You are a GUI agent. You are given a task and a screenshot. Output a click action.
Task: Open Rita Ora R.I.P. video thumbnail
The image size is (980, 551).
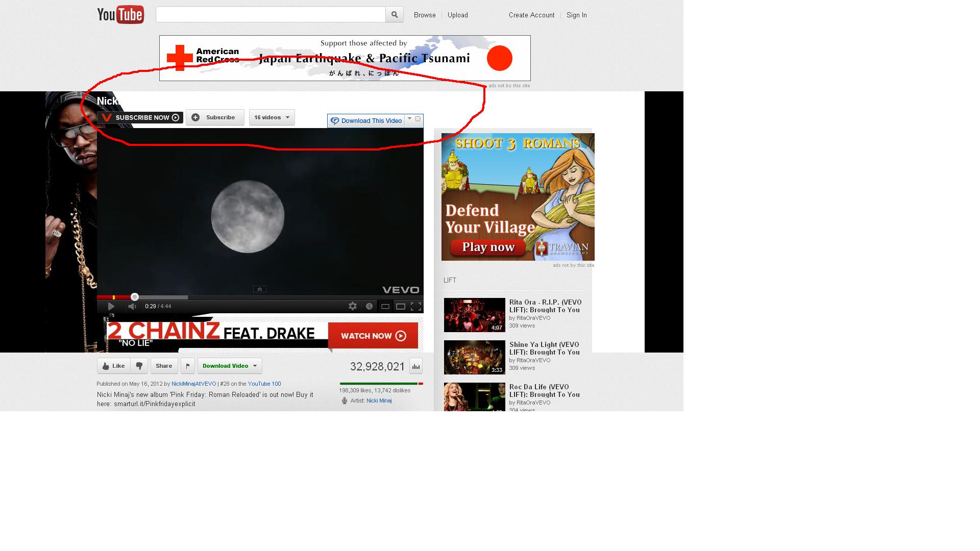tap(475, 315)
